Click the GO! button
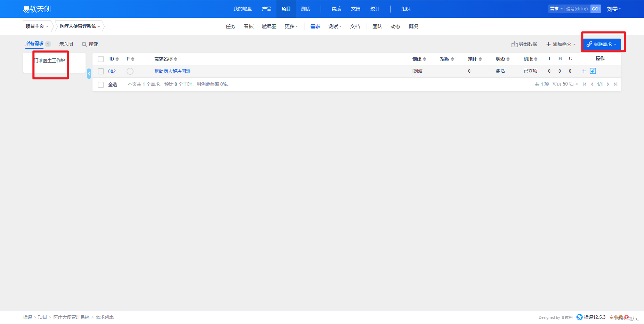 click(596, 9)
